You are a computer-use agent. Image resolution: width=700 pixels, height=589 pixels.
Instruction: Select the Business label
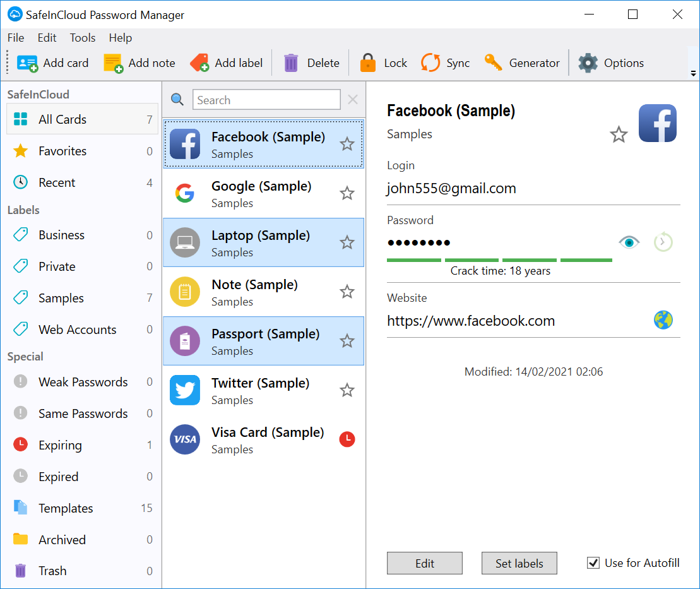[x=82, y=235]
